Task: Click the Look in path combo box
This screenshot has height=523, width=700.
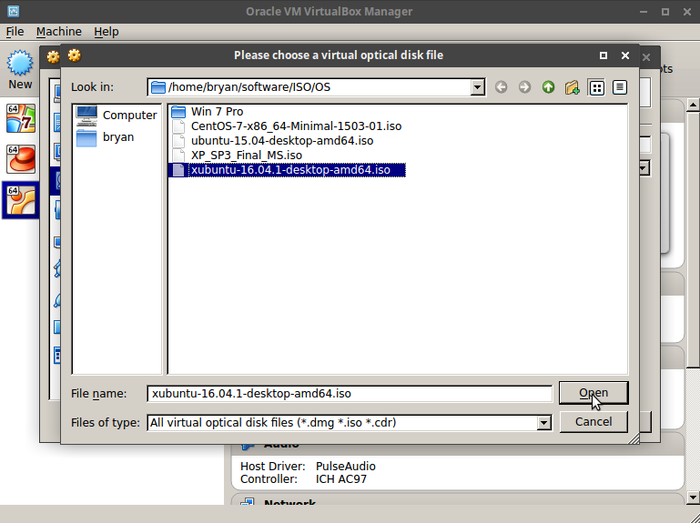Action: point(316,87)
